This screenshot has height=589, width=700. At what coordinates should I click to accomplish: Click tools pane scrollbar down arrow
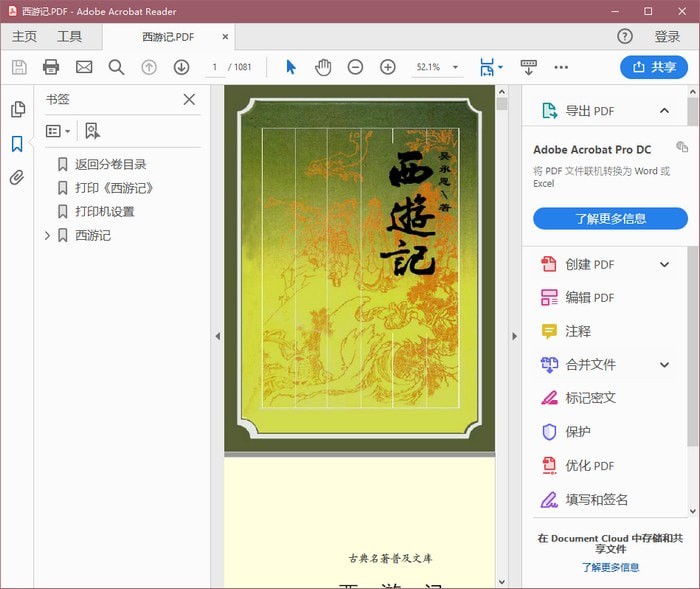point(693,511)
